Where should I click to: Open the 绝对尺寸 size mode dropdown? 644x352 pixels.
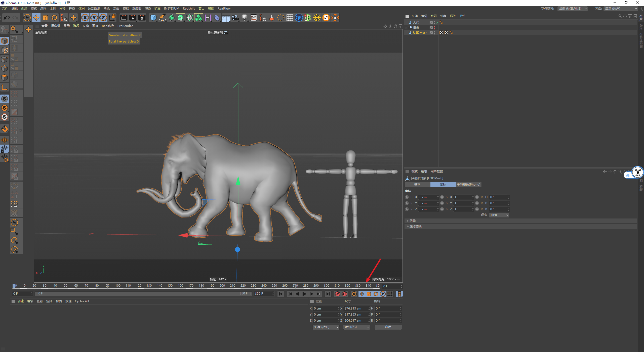[356, 327]
